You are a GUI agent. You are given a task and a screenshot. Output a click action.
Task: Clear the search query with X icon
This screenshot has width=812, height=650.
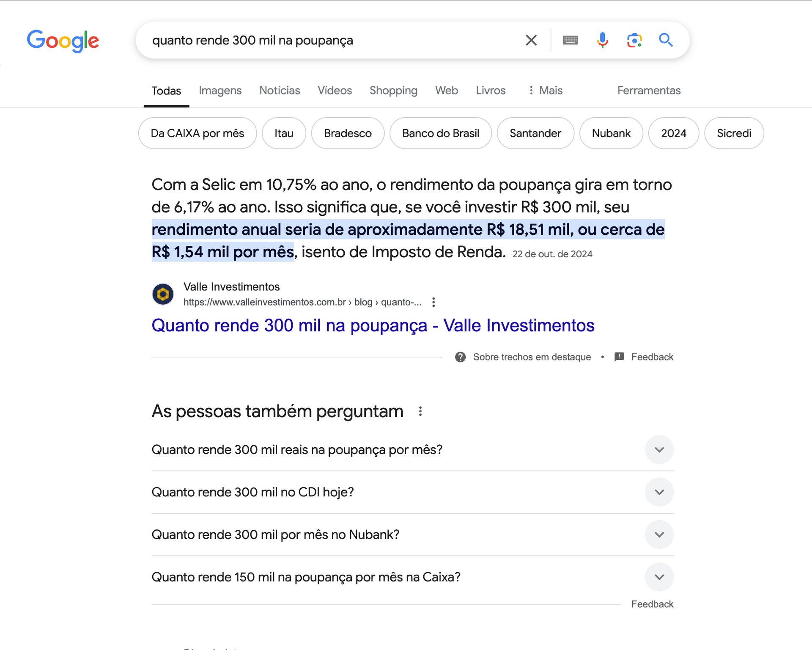tap(531, 40)
